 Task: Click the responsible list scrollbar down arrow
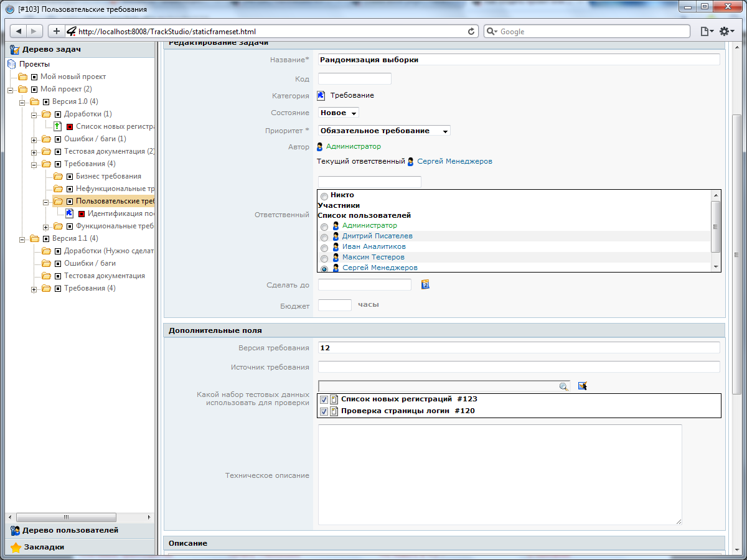[x=716, y=266]
